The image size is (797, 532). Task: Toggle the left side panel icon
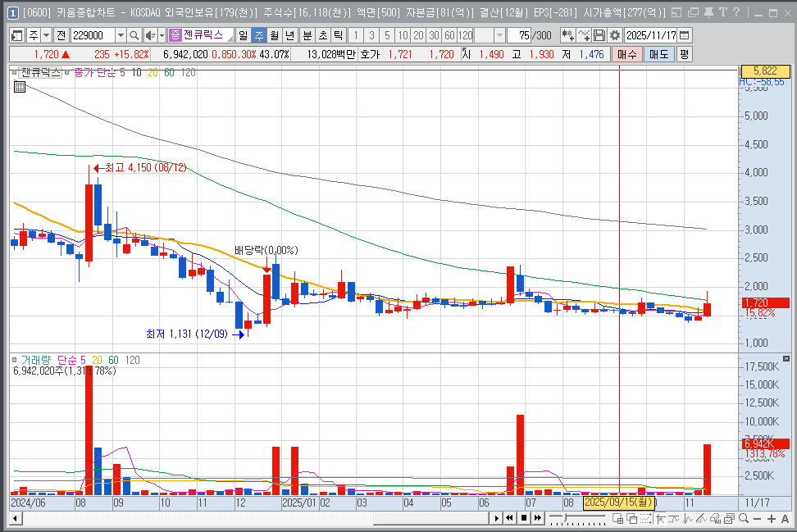tap(16, 35)
